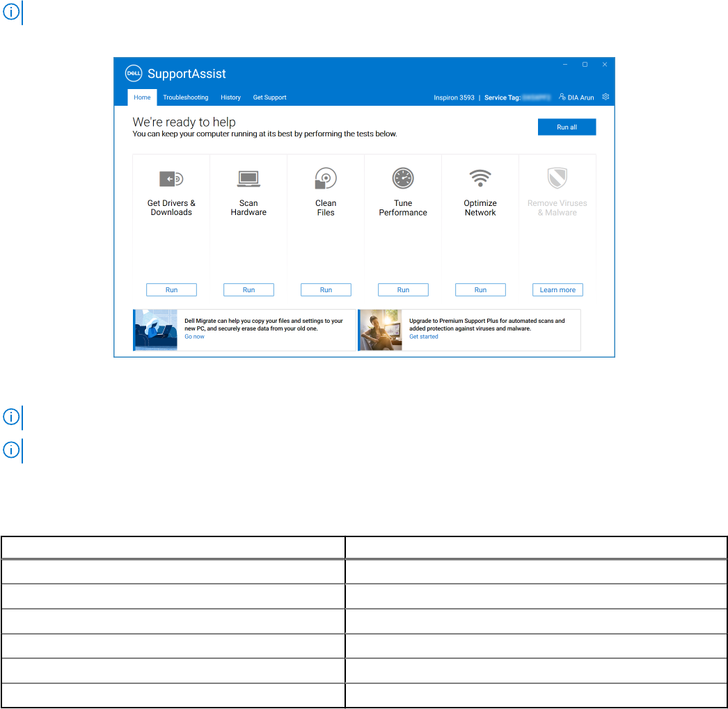Switch to the Home tab

click(142, 97)
